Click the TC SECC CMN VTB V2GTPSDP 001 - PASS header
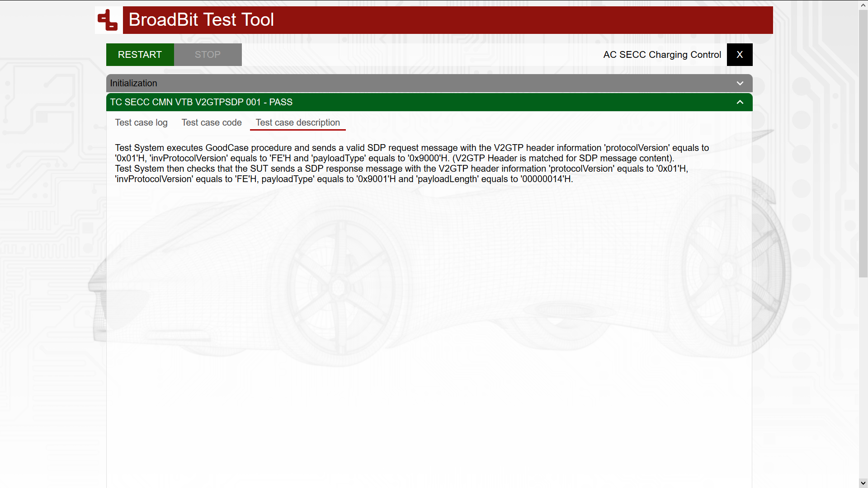The image size is (868, 488). [x=429, y=102]
